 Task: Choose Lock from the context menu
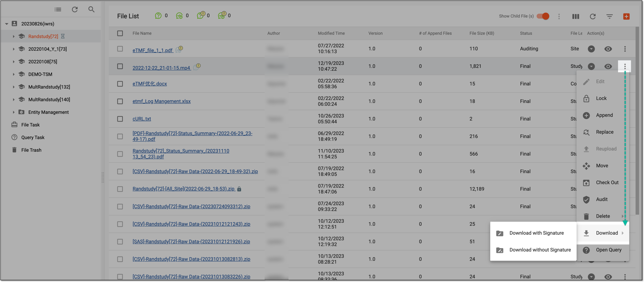point(603,98)
